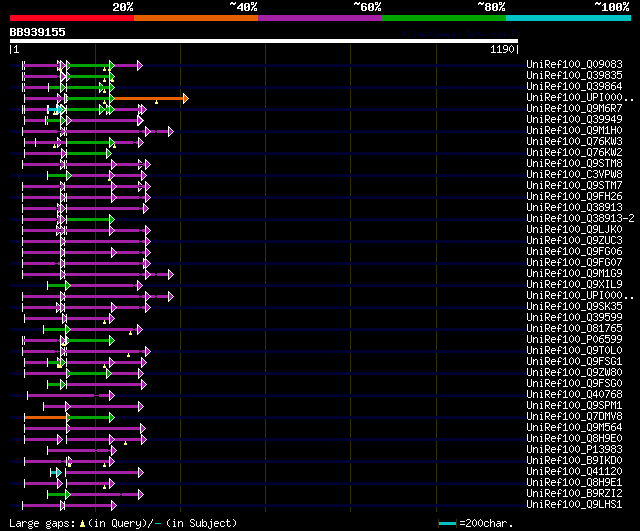Click the UniRef100_Q38913-2 label

click(580, 219)
